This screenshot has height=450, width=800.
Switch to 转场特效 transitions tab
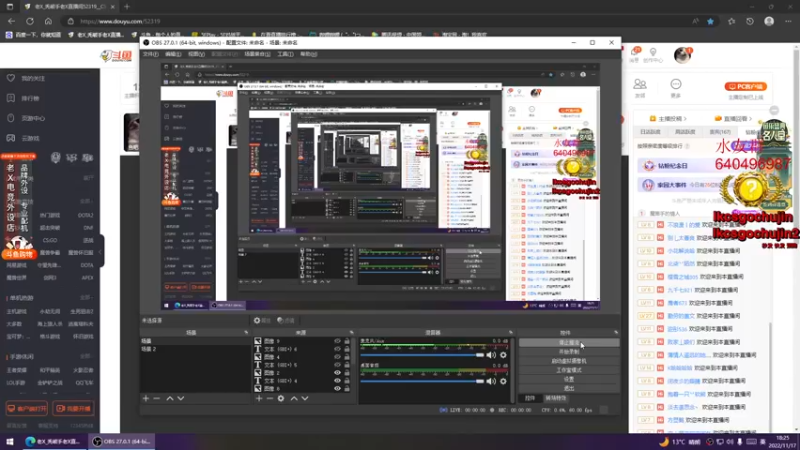556,398
